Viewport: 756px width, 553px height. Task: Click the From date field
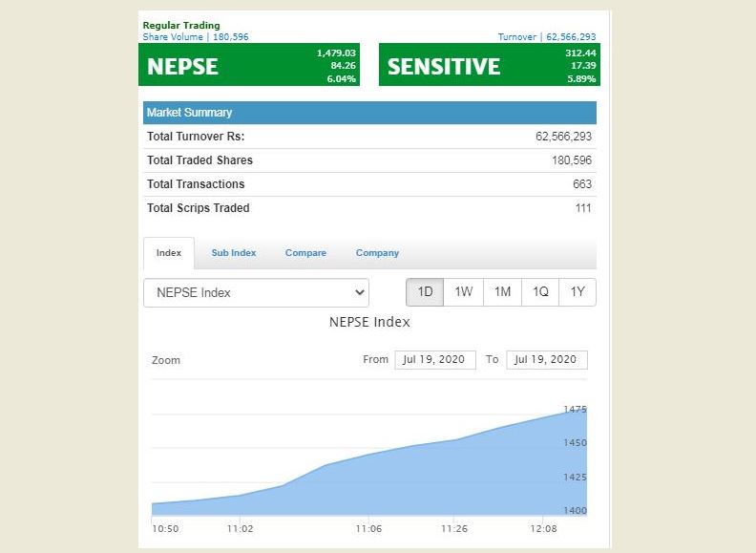click(434, 360)
